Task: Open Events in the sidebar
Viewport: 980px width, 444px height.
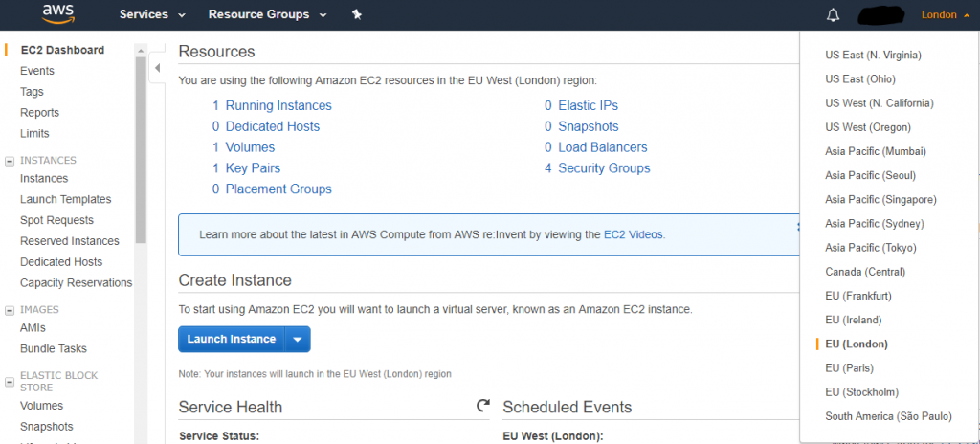Action: tap(37, 71)
